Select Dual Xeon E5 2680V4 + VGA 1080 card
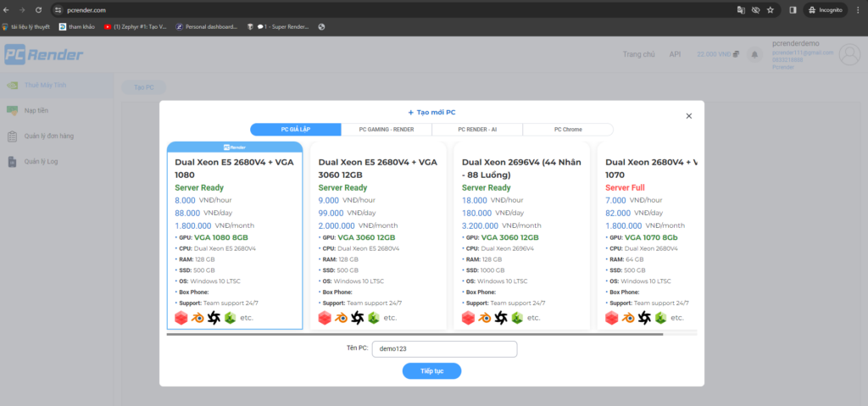Screen dimensions: 868x406 [x=235, y=236]
